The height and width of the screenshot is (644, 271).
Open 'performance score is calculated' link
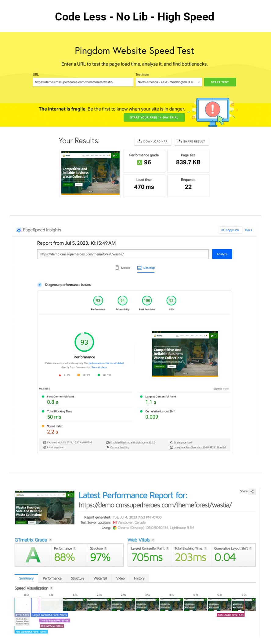pyautogui.click(x=106, y=363)
